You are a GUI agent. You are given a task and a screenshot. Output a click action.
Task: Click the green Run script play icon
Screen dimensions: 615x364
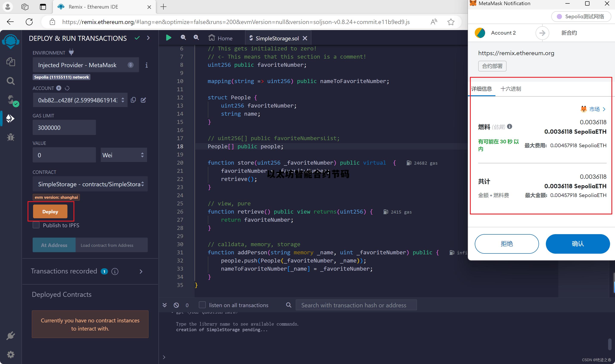(169, 38)
